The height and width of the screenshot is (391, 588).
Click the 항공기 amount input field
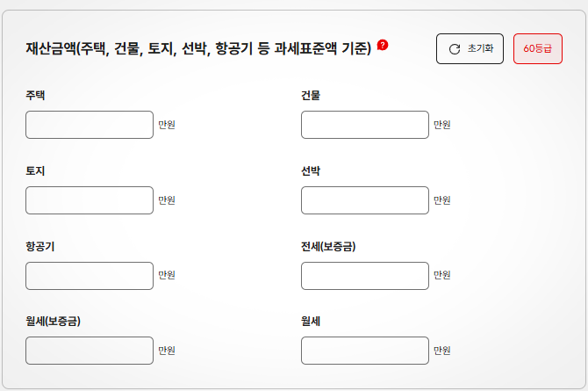click(x=90, y=276)
